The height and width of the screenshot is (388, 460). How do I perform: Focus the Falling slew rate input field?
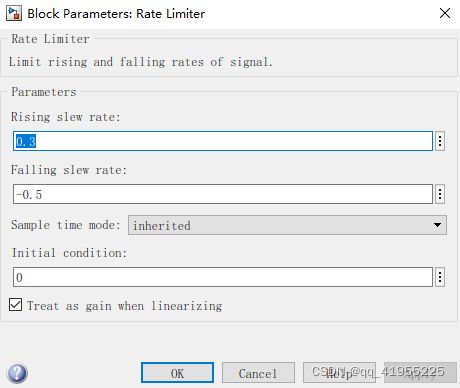(223, 194)
